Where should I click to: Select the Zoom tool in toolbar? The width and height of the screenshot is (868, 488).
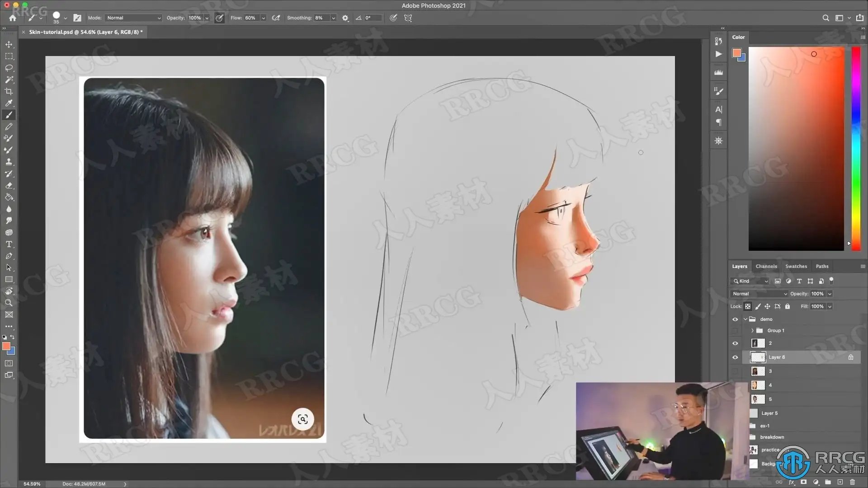pos(9,303)
